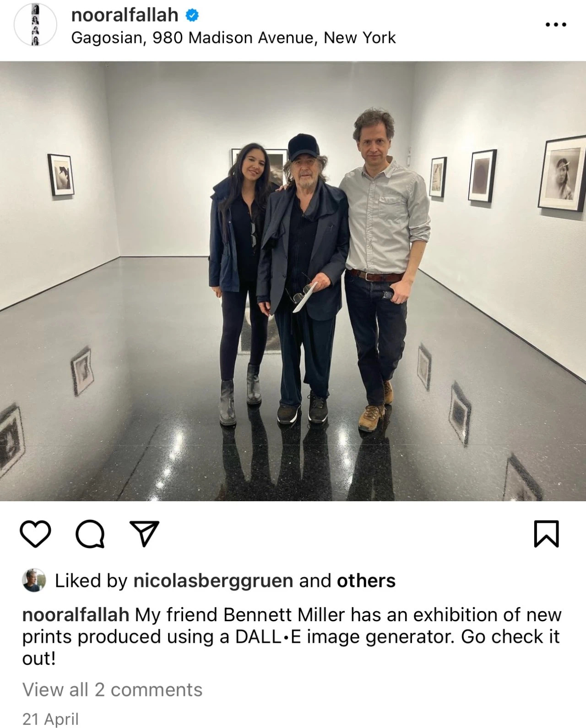Screen dimensions: 586x728
Task: Open nooralfallah username in caption
Action: coord(76,614)
